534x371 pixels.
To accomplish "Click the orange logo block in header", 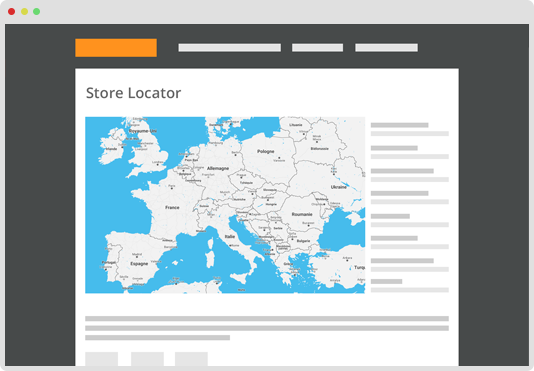I will [x=116, y=48].
